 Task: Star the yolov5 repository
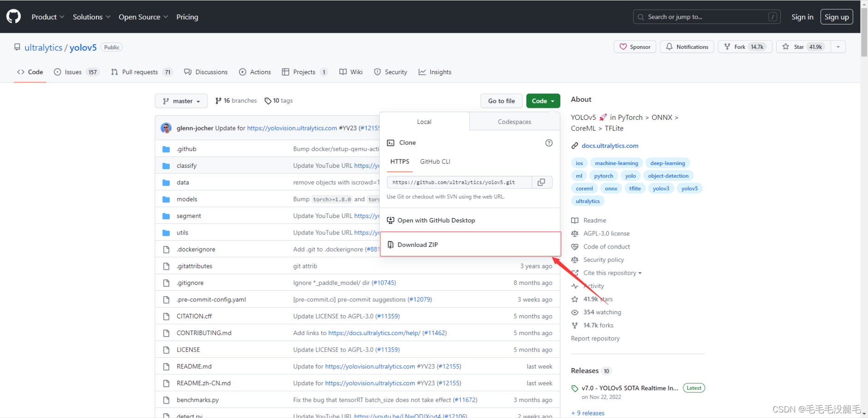803,47
